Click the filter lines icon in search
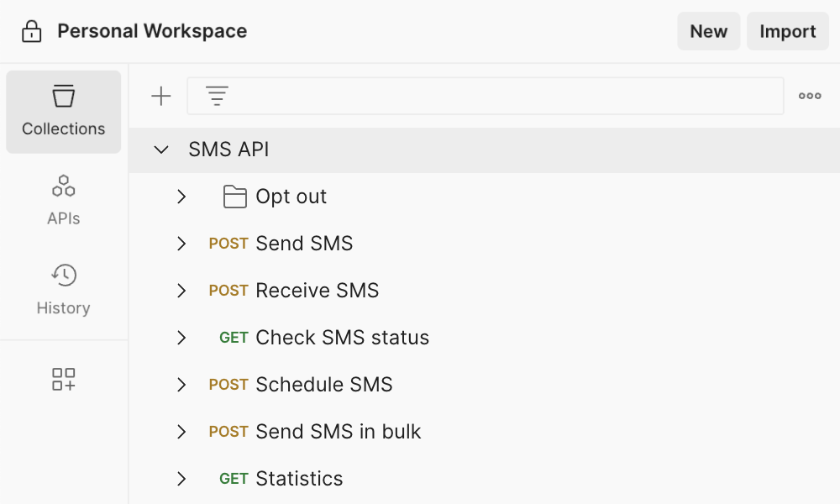The height and width of the screenshot is (504, 840). click(217, 97)
